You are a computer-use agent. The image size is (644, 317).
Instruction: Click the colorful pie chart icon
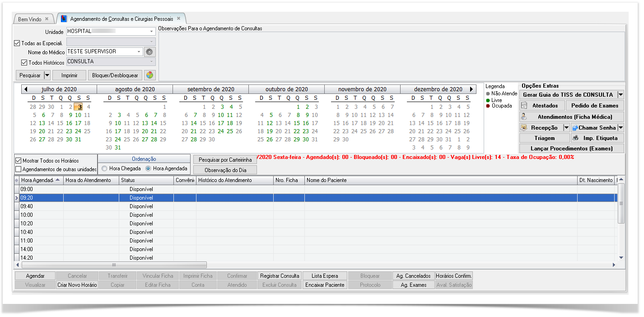coord(149,75)
